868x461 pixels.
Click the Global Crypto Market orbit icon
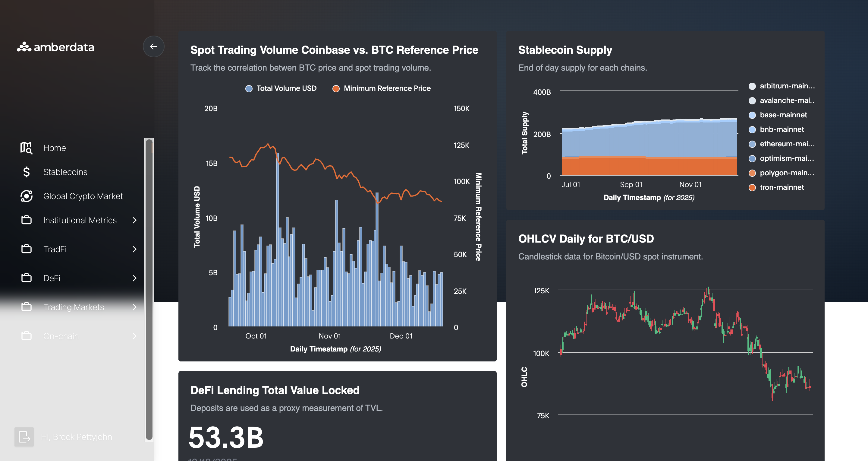click(x=26, y=196)
